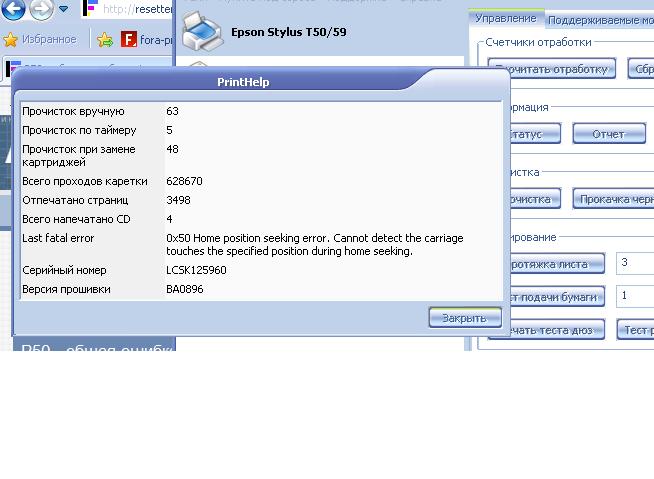
Task: Click the manual cleanings value 63
Action: pos(172,111)
